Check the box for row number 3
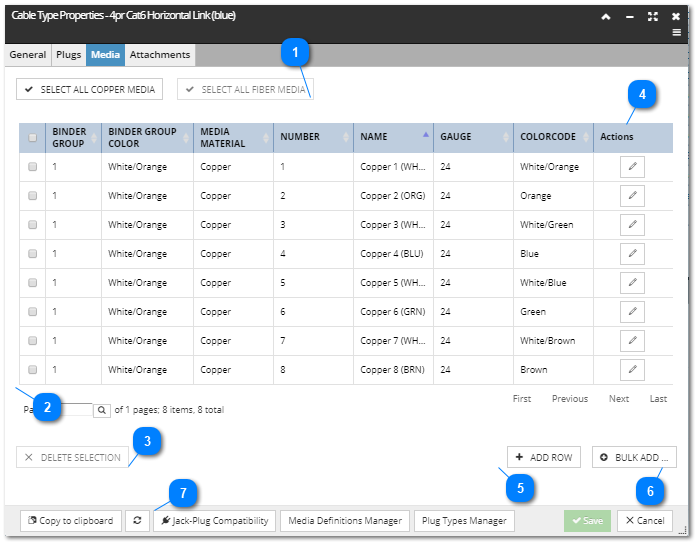Image resolution: width=698 pixels, height=545 pixels. pyautogui.click(x=32, y=225)
